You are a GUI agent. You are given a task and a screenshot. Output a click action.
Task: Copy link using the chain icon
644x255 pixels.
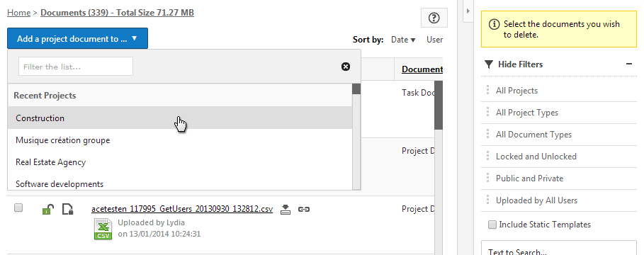(x=303, y=209)
